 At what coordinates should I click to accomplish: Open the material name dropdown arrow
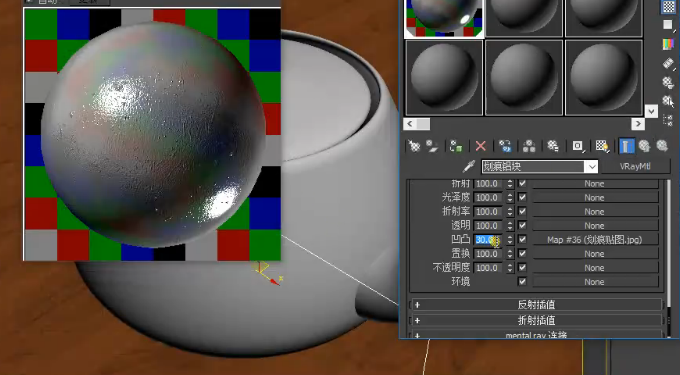(x=592, y=166)
